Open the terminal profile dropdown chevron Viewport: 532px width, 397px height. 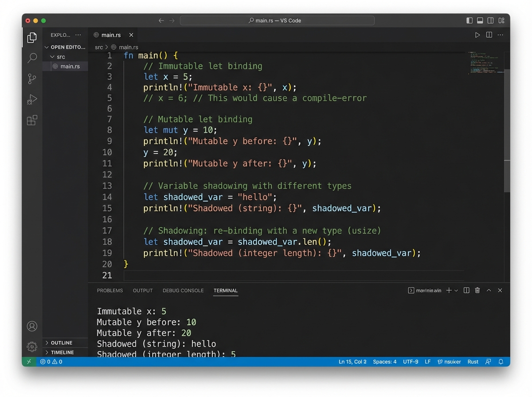point(456,290)
